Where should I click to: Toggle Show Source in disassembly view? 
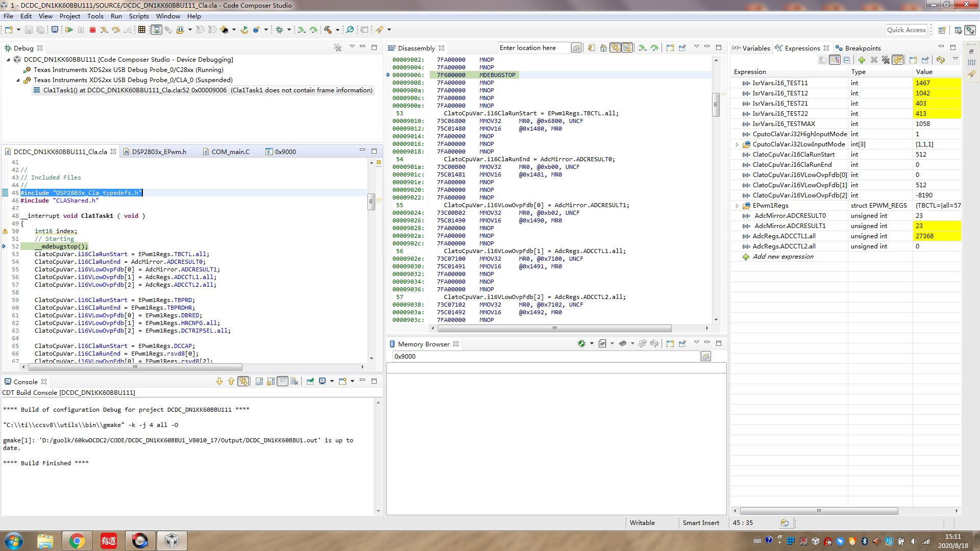[x=627, y=48]
